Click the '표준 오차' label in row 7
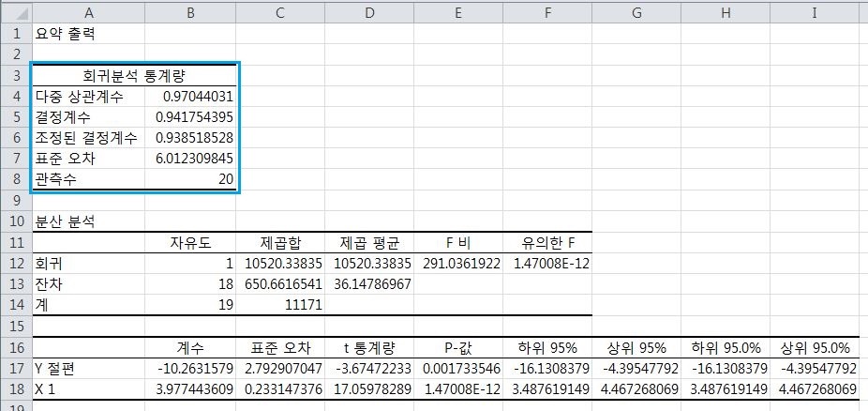 (x=88, y=159)
